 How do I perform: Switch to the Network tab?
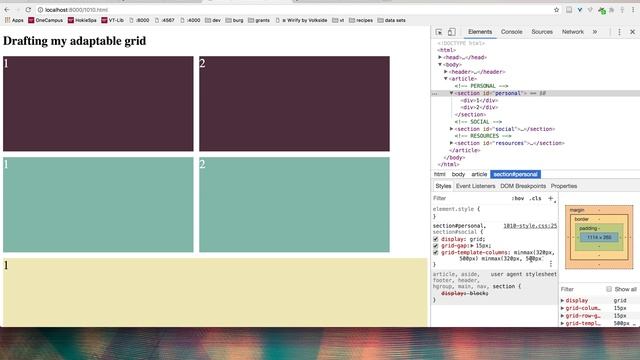[573, 32]
